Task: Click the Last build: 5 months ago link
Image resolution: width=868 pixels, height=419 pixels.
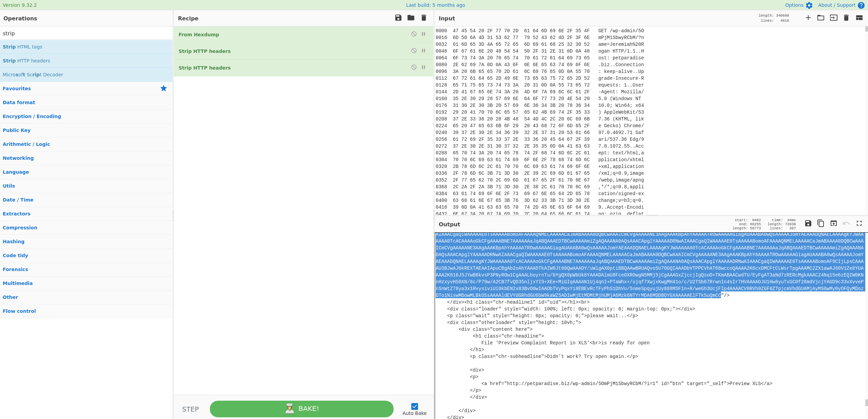Action: point(435,5)
